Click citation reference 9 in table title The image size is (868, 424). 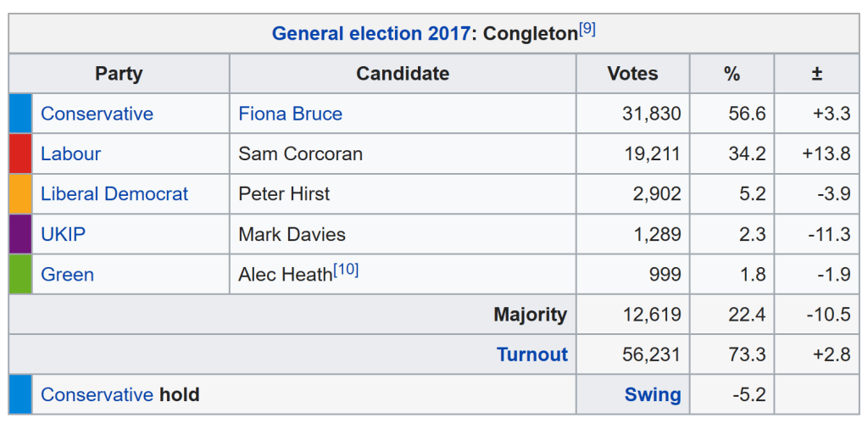pos(587,30)
